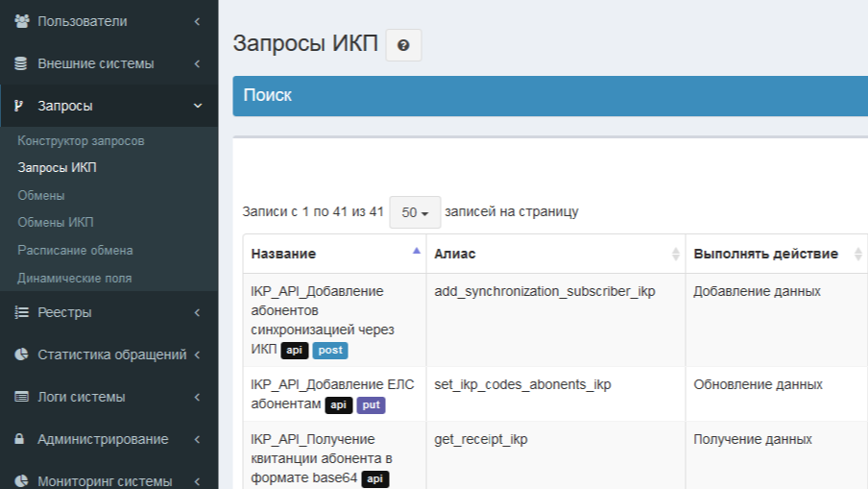The width and height of the screenshot is (868, 489).
Task: Click the Логи системы icon
Action: coord(21,397)
